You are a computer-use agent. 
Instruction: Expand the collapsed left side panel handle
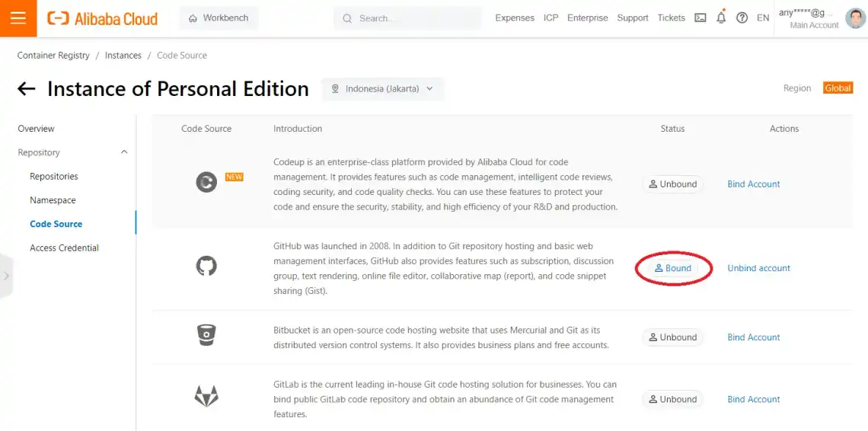tap(6, 276)
